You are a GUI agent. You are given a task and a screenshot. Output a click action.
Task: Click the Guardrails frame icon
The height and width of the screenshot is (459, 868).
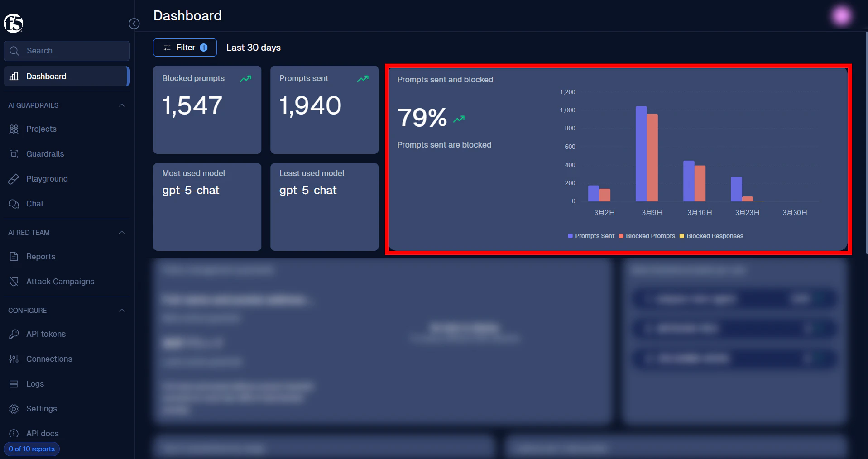pos(14,154)
